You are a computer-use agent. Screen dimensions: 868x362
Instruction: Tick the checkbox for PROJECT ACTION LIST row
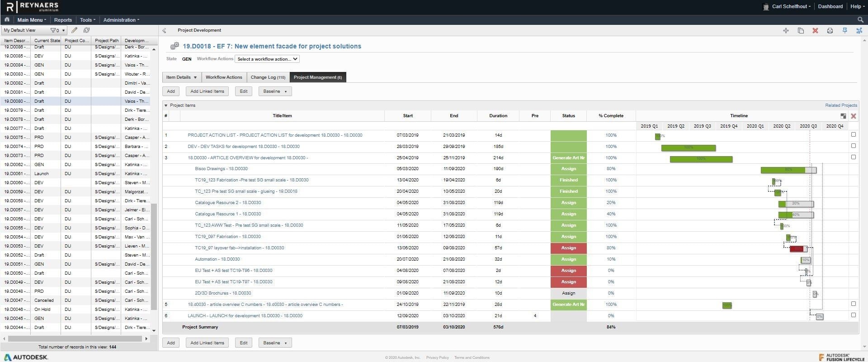pyautogui.click(x=853, y=134)
